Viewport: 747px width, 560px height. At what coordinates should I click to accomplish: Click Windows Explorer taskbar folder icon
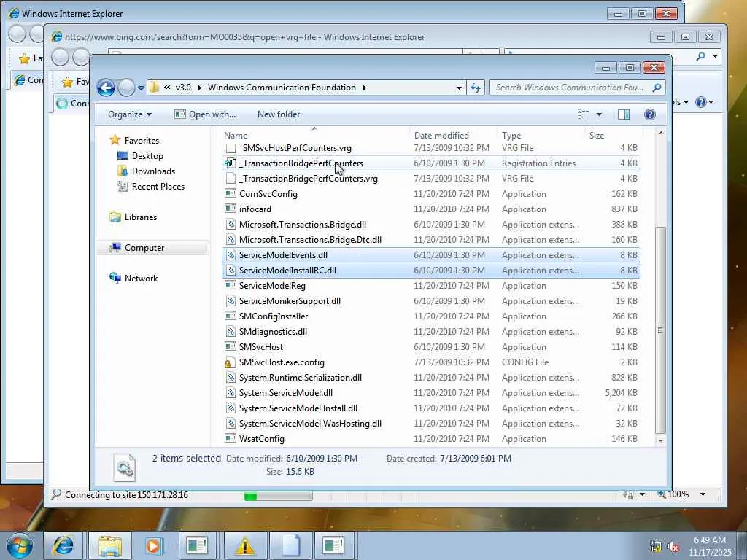[x=110, y=545]
